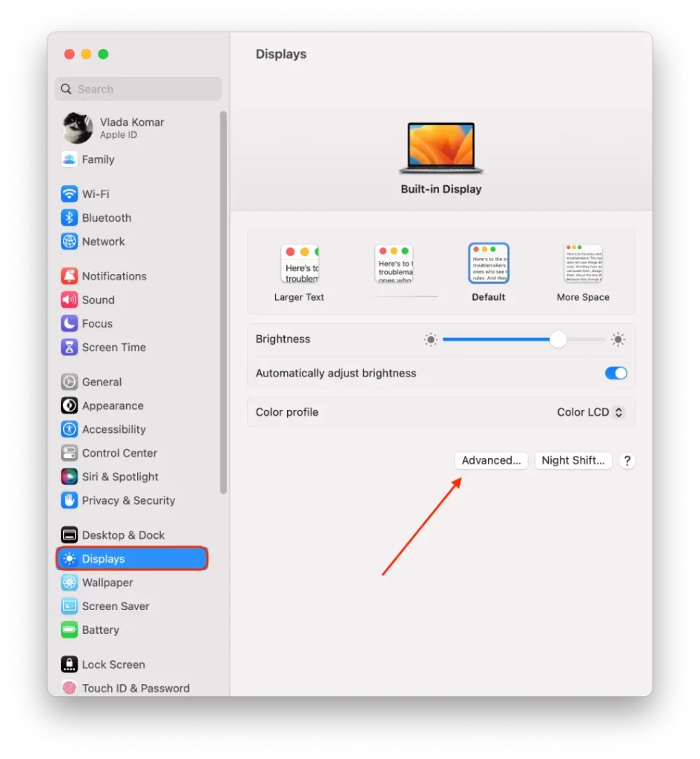The width and height of the screenshot is (700, 759).
Task: Open the Wallpaper label in sidebar
Action: pos(108,583)
